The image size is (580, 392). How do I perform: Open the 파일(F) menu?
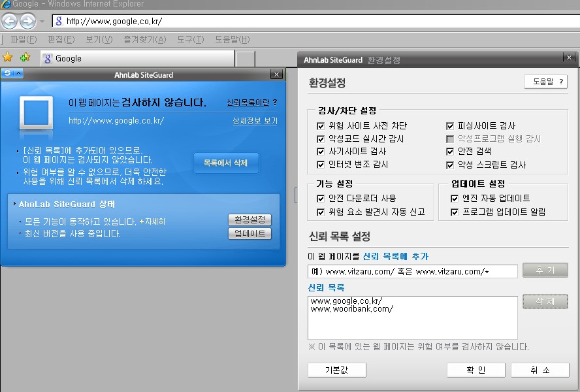(x=24, y=39)
